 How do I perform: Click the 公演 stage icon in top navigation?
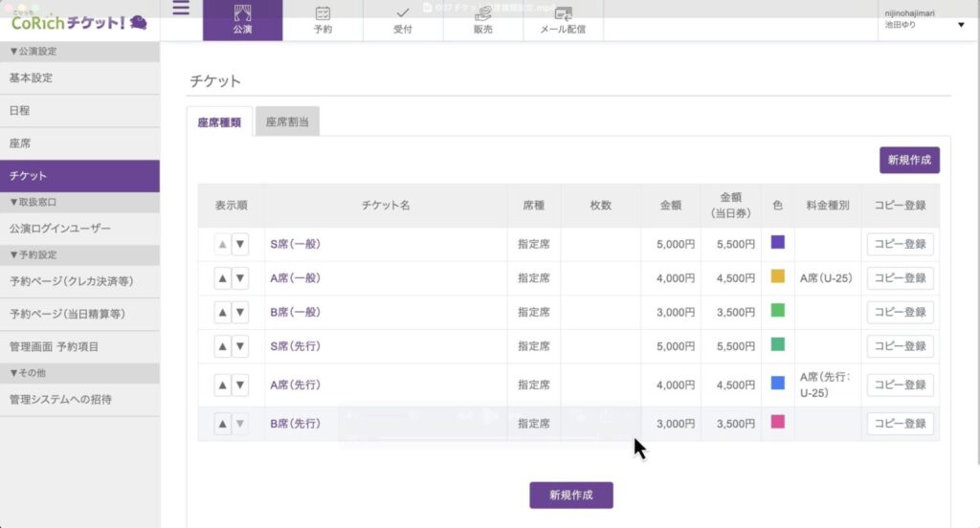(x=242, y=13)
